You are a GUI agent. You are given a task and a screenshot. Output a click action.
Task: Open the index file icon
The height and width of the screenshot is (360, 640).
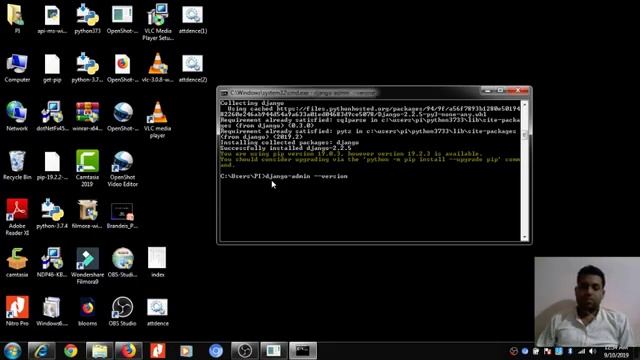(x=158, y=262)
